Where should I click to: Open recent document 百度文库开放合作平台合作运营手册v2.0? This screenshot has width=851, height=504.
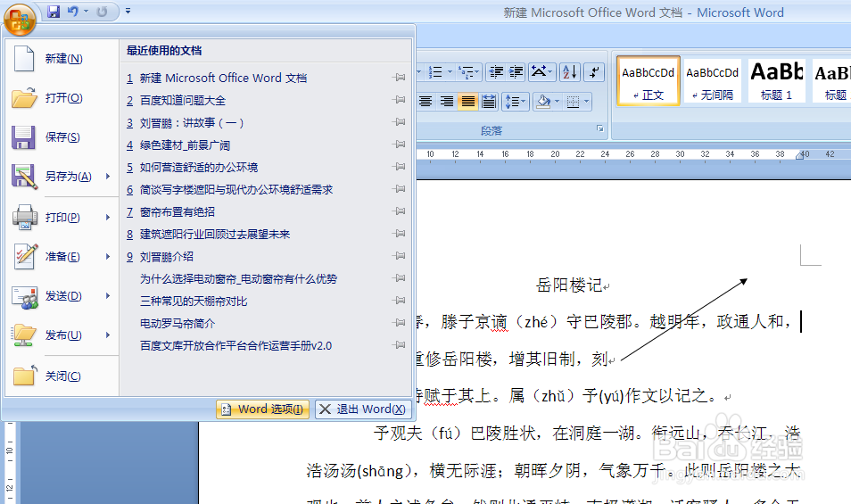point(235,345)
